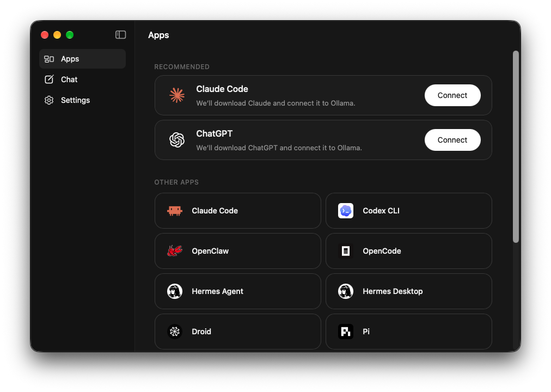Connect ChatGPT to Ollama

452,140
